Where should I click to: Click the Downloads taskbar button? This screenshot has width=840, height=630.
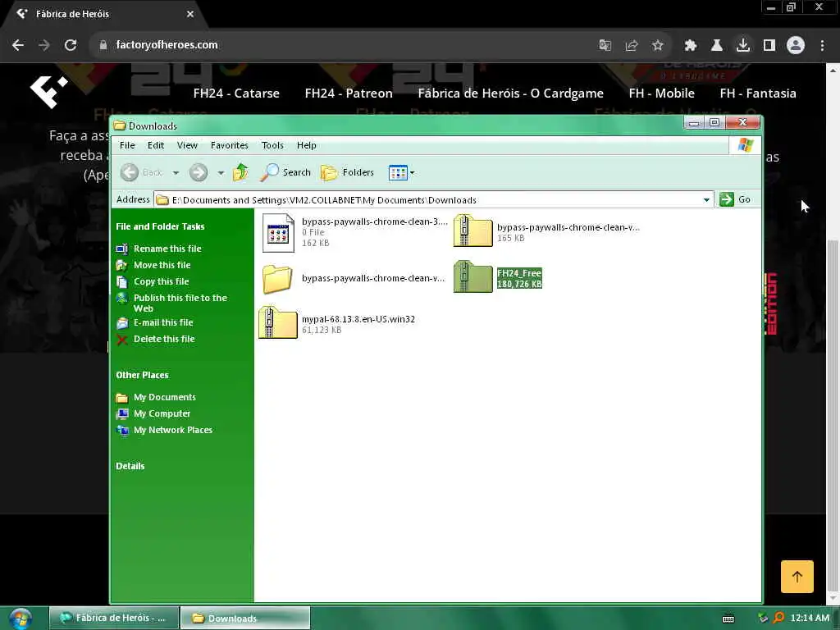pos(244,618)
